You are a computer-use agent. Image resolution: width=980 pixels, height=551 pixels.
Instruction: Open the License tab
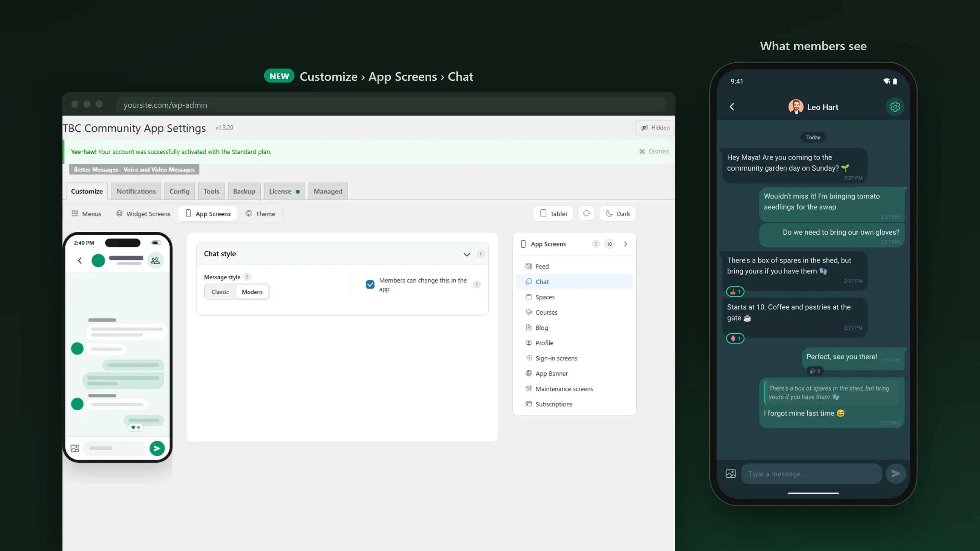click(x=284, y=191)
